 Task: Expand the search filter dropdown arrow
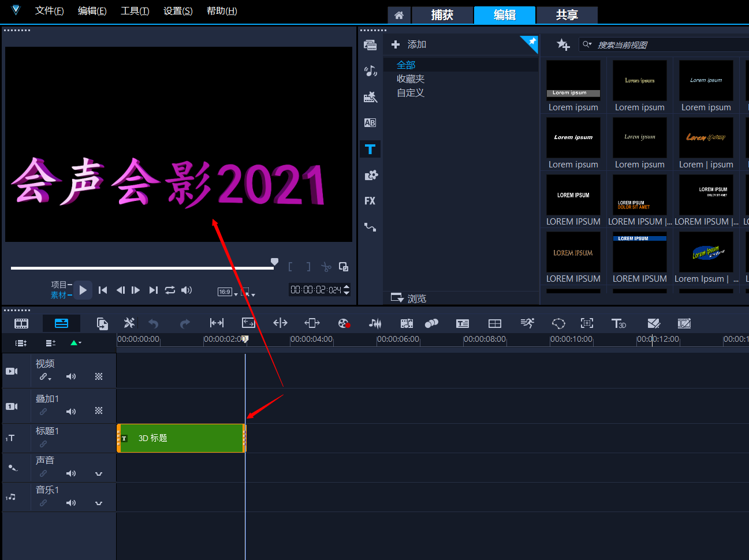pos(587,44)
